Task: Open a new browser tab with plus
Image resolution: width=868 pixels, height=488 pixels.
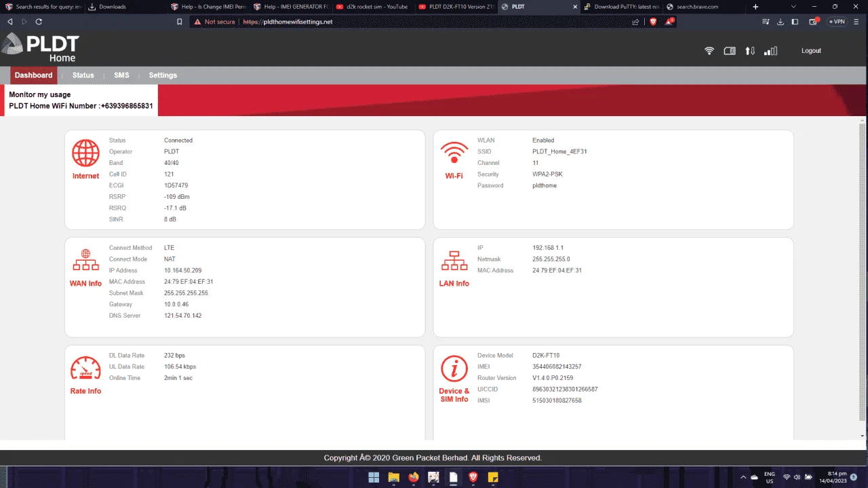Action: pos(755,7)
